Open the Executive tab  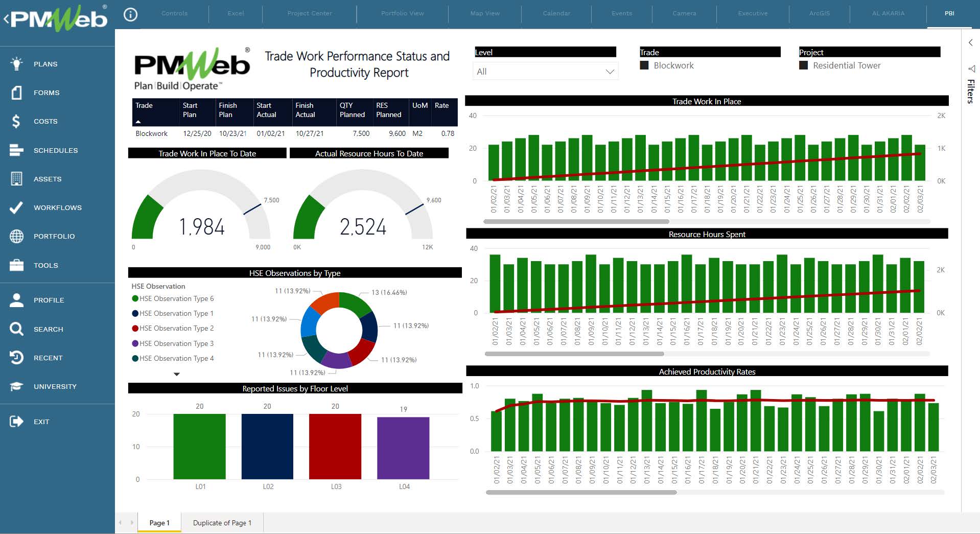click(753, 13)
